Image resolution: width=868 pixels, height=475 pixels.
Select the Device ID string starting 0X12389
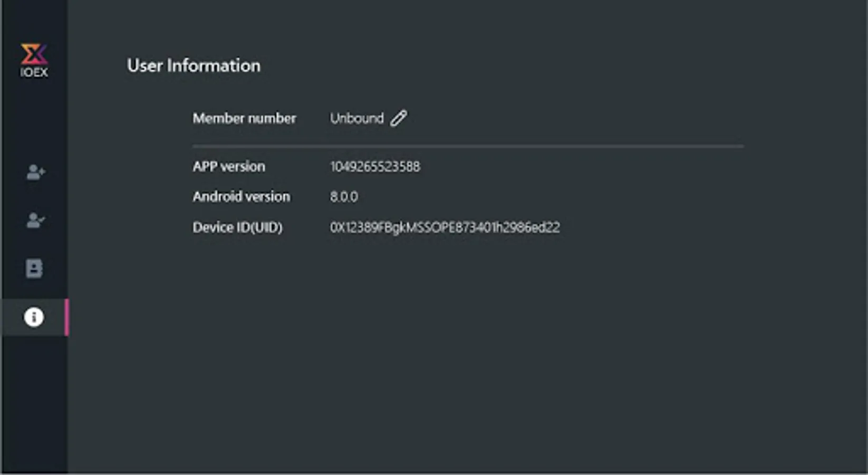click(x=445, y=227)
